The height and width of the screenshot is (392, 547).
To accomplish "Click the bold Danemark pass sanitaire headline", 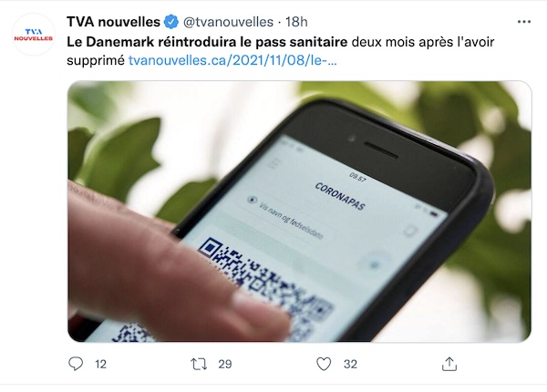I will coord(207,42).
